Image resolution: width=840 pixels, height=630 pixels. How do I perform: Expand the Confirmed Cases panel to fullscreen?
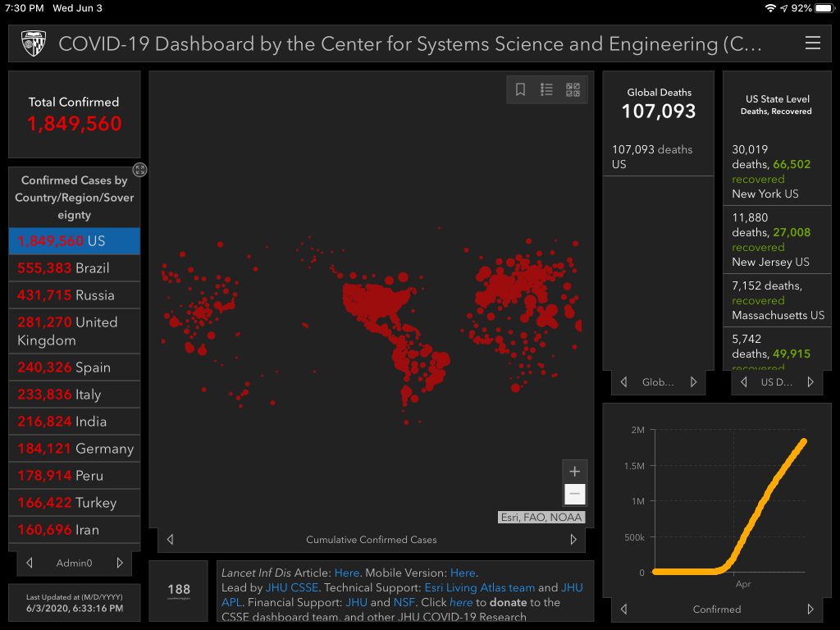coord(140,170)
